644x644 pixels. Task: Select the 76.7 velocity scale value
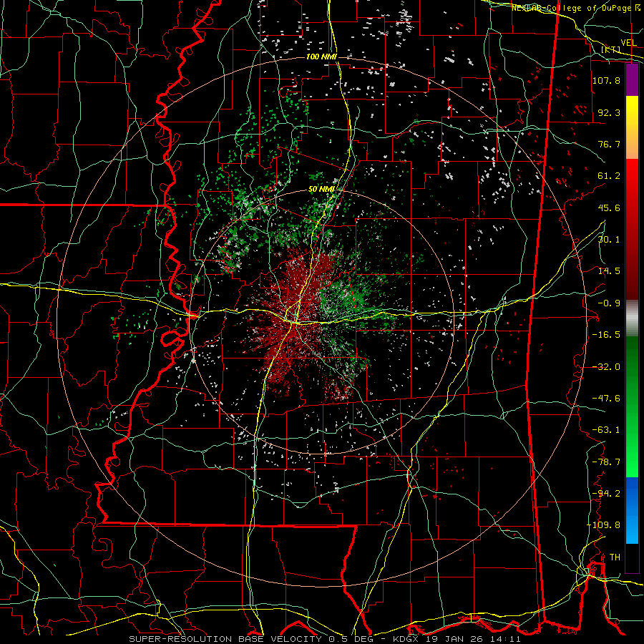coord(609,144)
